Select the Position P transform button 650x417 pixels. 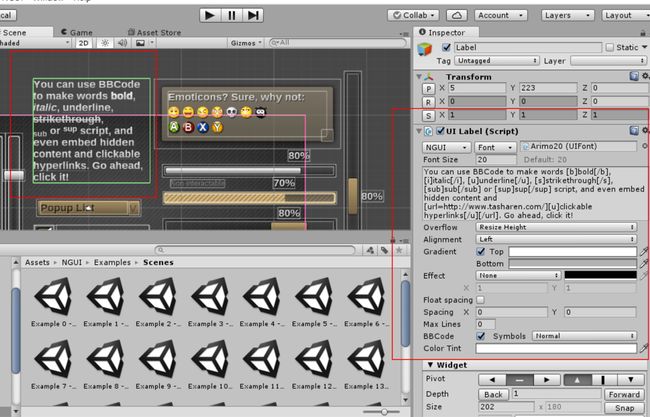pyautogui.click(x=428, y=89)
